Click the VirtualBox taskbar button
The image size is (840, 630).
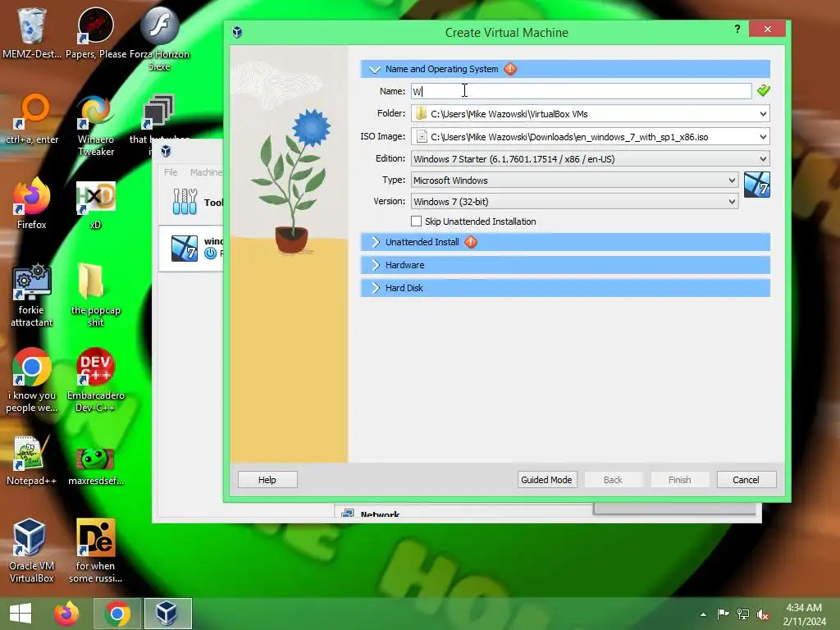(167, 614)
